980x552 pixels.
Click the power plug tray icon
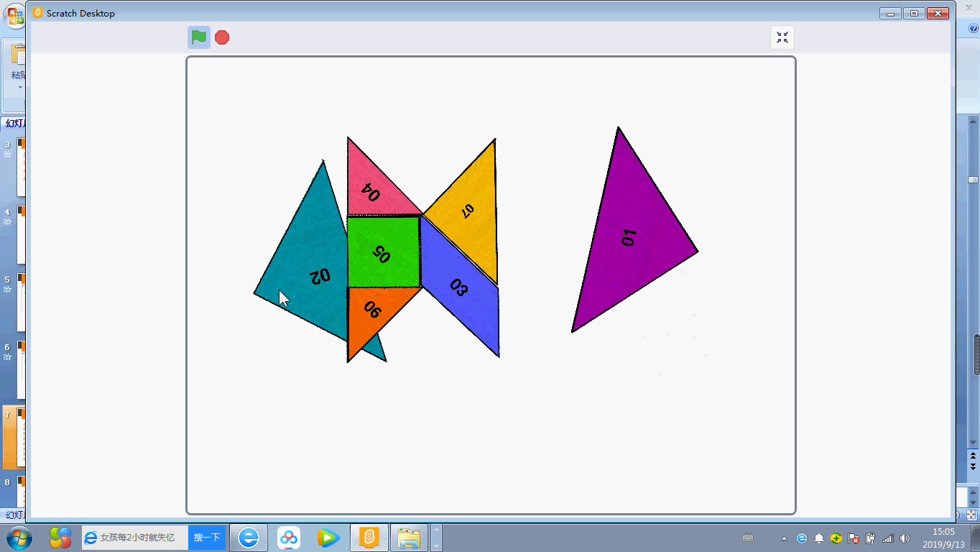point(870,538)
